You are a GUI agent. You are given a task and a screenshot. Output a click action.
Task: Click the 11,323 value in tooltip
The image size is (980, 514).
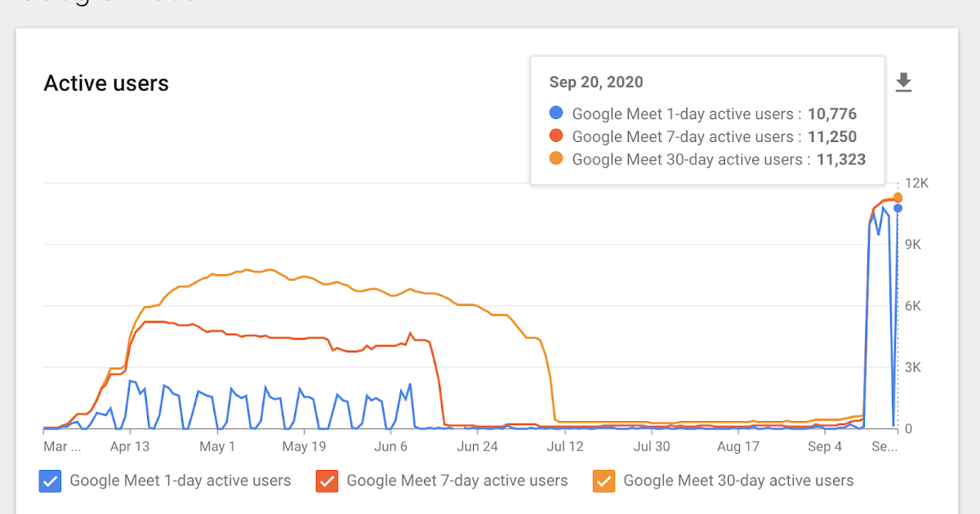click(x=840, y=160)
